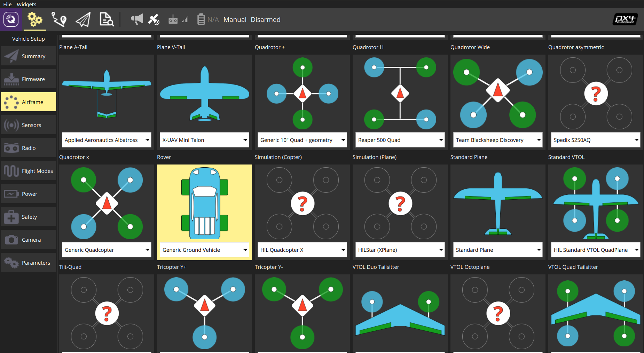This screenshot has height=353, width=644.
Task: Click the Disarmed status label
Action: coord(266,19)
